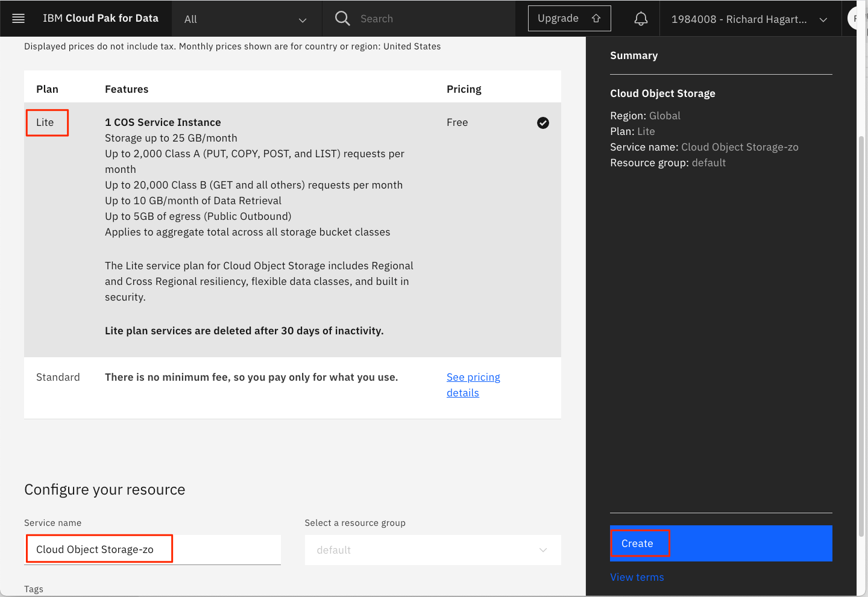Click the checkmark on the Lite plan row
This screenshot has height=597, width=868.
pos(543,123)
